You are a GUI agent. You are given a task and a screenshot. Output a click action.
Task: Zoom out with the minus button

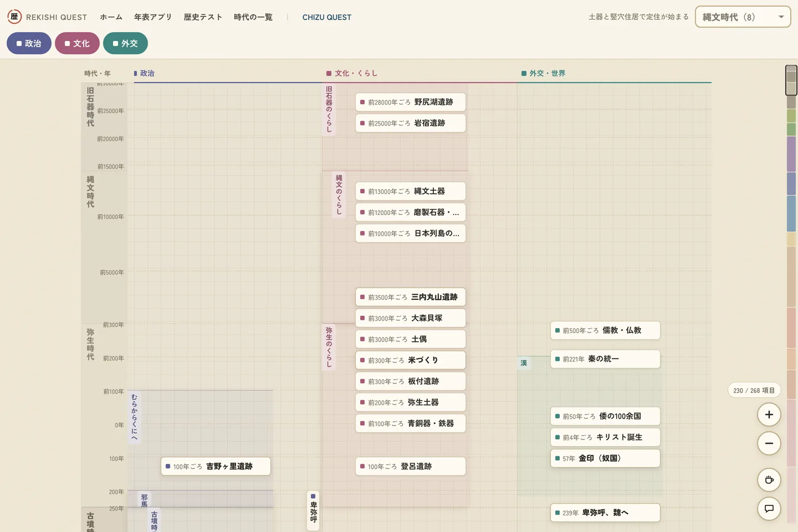pos(769,443)
